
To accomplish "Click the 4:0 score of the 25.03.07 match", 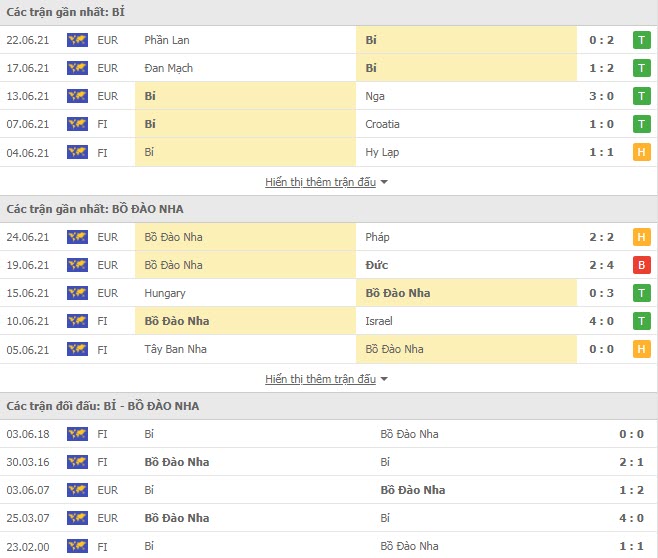I will click(x=631, y=518).
